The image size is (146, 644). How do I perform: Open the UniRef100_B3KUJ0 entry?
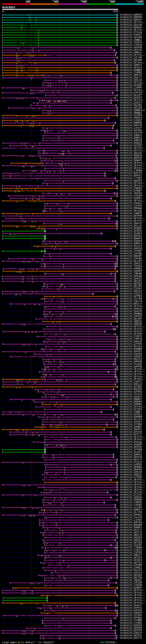(x=131, y=633)
